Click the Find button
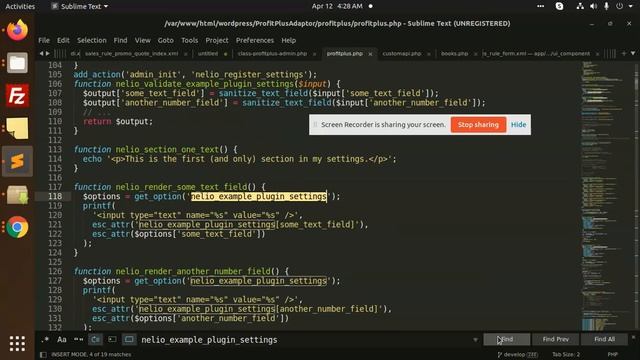Screen dimensions: 640x360 pyautogui.click(x=507, y=339)
